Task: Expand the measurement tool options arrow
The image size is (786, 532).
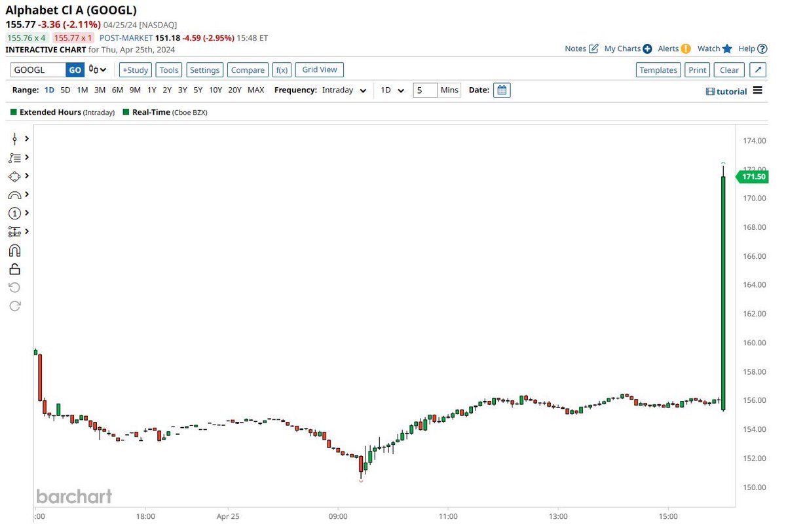Action: tap(27, 231)
